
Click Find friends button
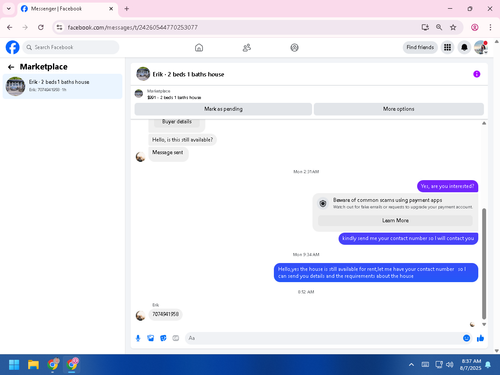click(420, 47)
